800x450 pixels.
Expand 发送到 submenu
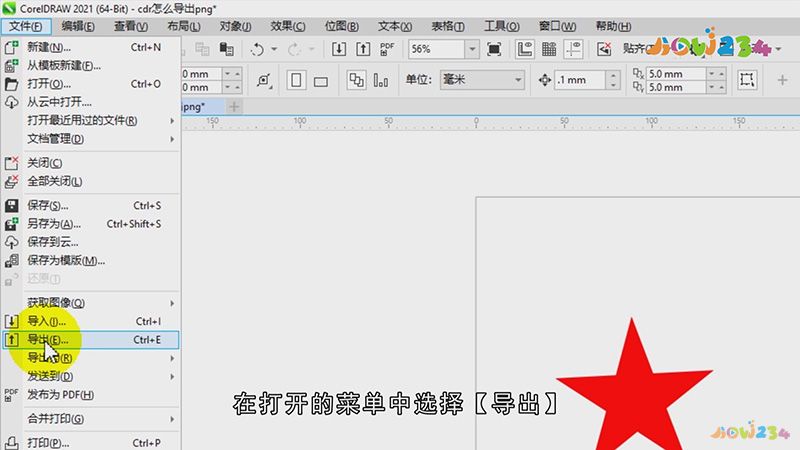click(x=91, y=377)
